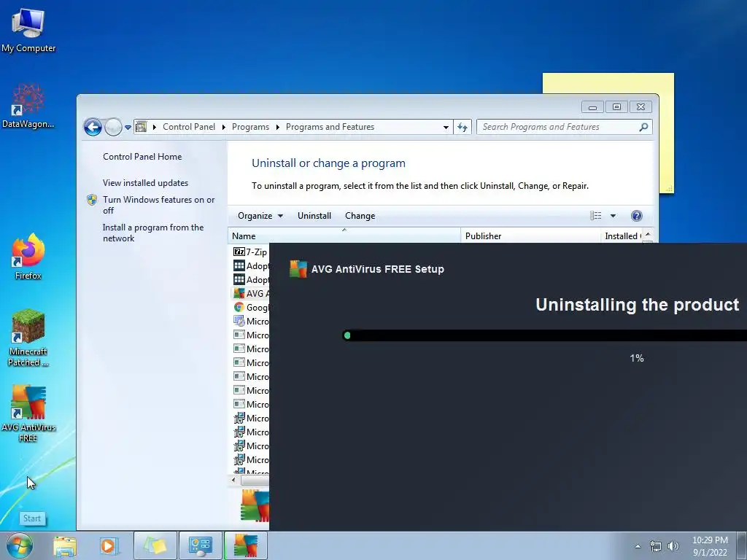
Task: Switch to AVG Setup taskbar button
Action: point(245,545)
